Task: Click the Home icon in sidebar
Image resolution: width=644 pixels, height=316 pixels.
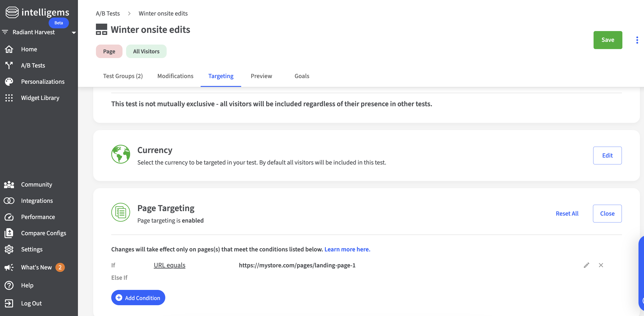Action: (9, 49)
